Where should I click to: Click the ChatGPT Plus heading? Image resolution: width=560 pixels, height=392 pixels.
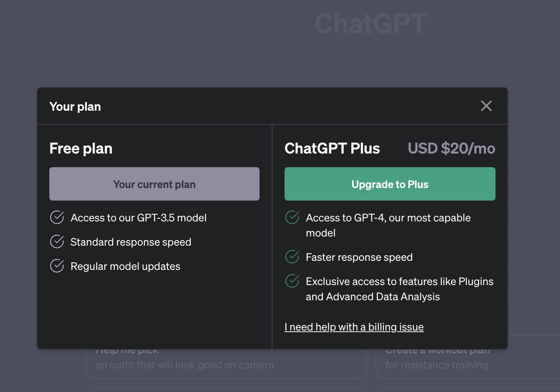tap(332, 149)
